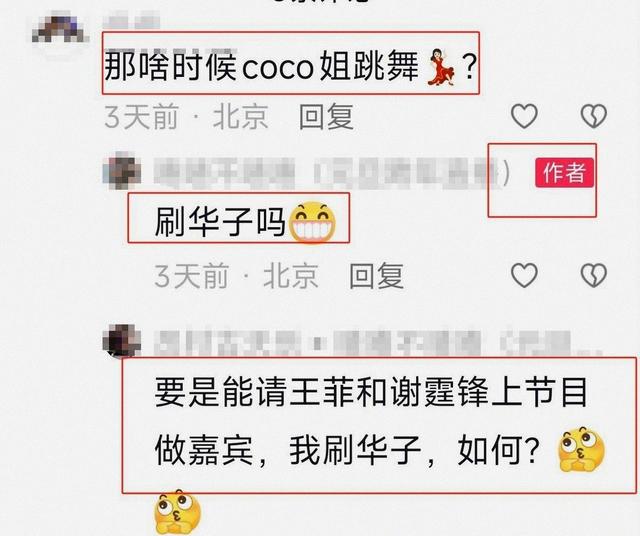Select the comment about 王菲和谢霆锋上节目
The image size is (640, 536).
click(371, 422)
